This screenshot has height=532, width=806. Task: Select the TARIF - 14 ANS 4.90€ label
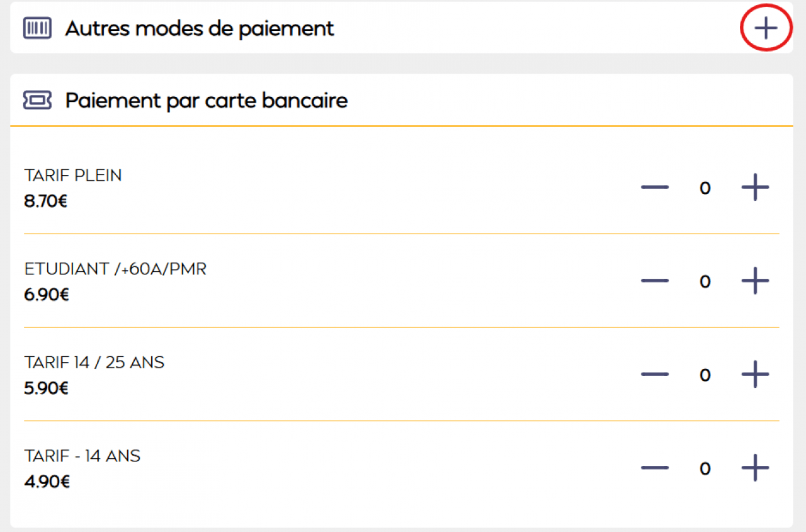[82, 468]
